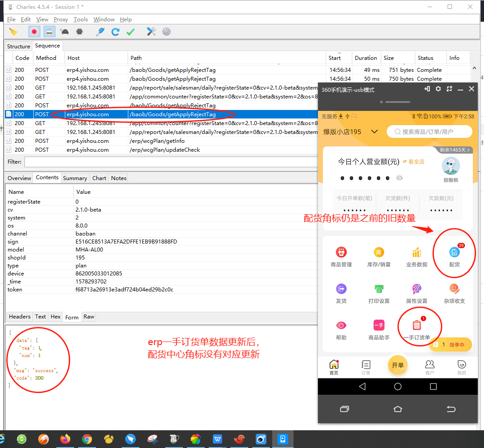Image resolution: width=484 pixels, height=448 pixels.
Task: Tap the Android recent apps square button
Action: click(433, 386)
